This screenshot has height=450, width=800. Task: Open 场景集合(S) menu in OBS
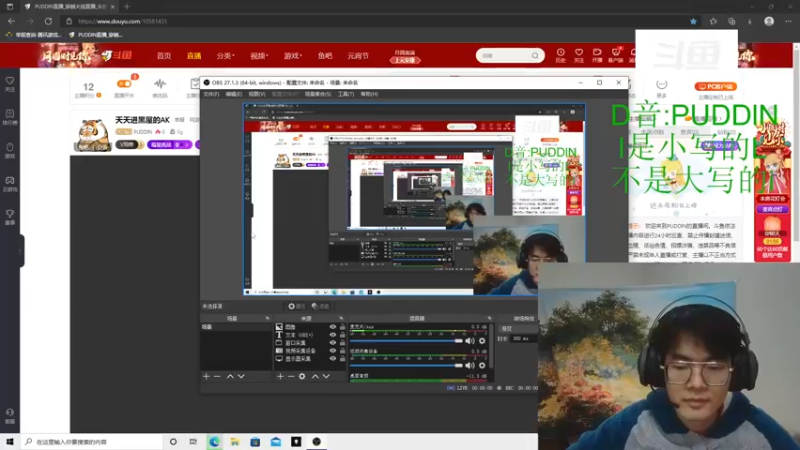(318, 94)
